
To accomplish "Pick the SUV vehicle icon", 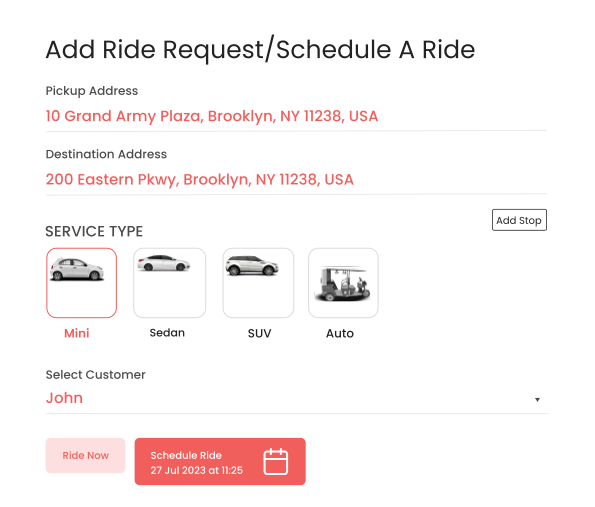I will [x=252, y=265].
